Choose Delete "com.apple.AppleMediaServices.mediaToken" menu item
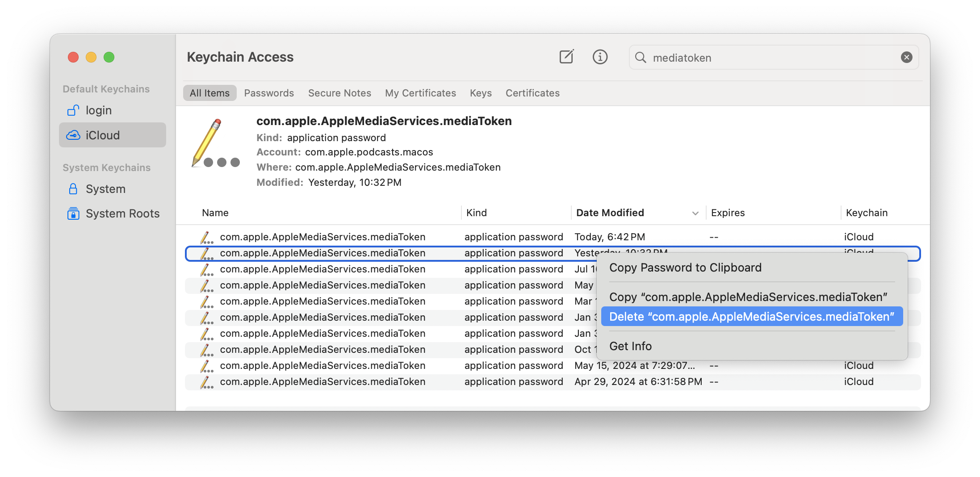Screen dimensions: 980x477 [752, 317]
